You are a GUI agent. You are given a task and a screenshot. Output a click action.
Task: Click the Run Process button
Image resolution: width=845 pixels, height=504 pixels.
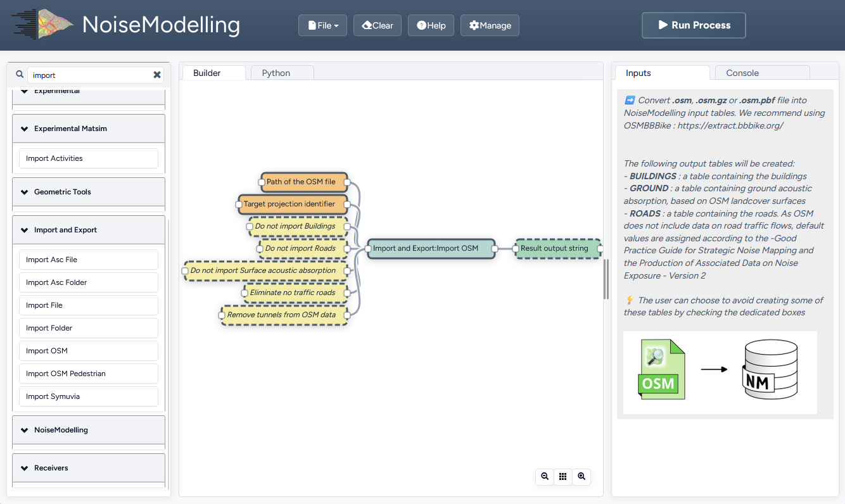pyautogui.click(x=694, y=25)
